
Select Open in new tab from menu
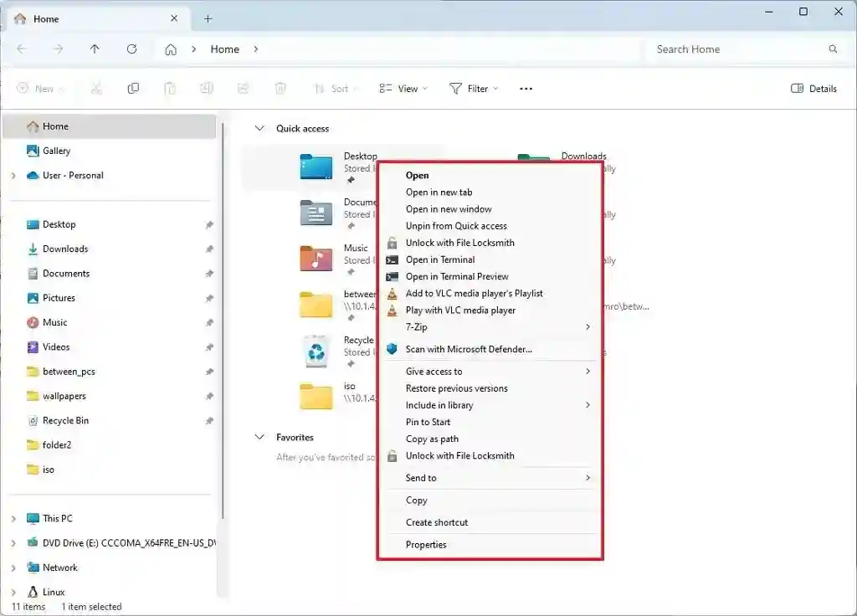point(439,192)
